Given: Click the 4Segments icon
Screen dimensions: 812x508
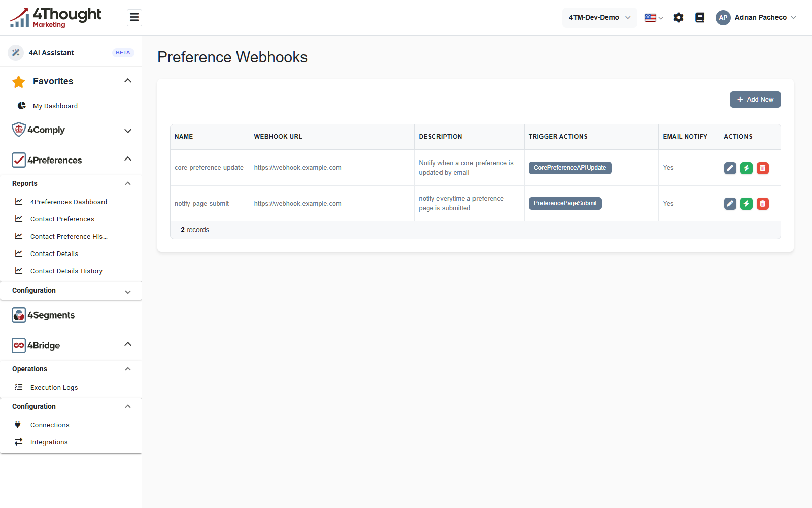Looking at the screenshot, I should pyautogui.click(x=19, y=315).
